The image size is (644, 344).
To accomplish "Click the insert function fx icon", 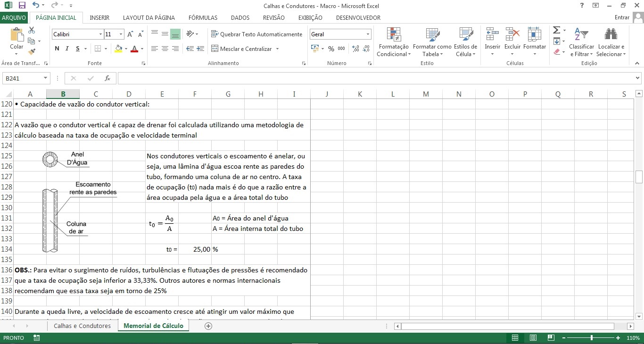I will tap(107, 78).
